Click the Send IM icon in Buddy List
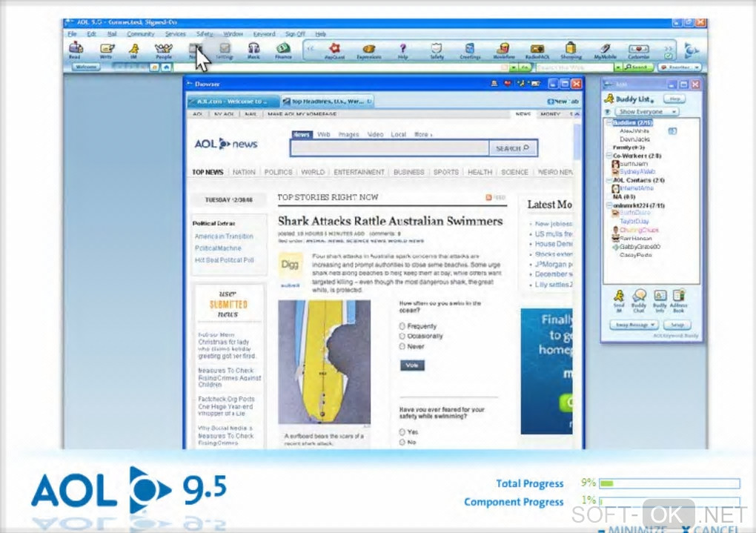 [619, 301]
